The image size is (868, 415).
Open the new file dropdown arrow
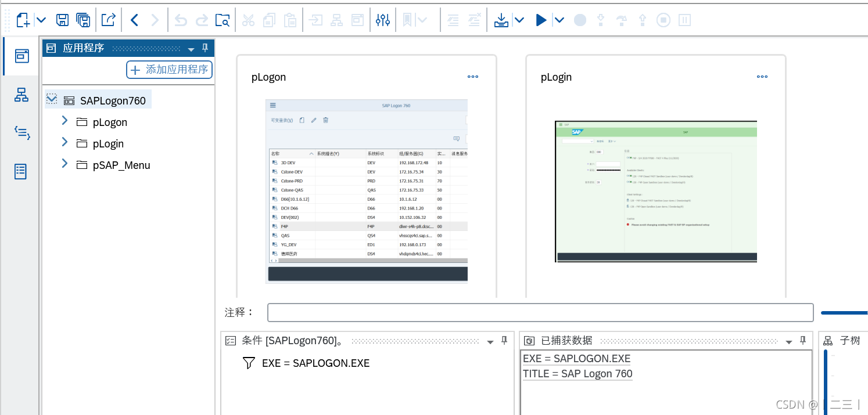click(x=41, y=20)
